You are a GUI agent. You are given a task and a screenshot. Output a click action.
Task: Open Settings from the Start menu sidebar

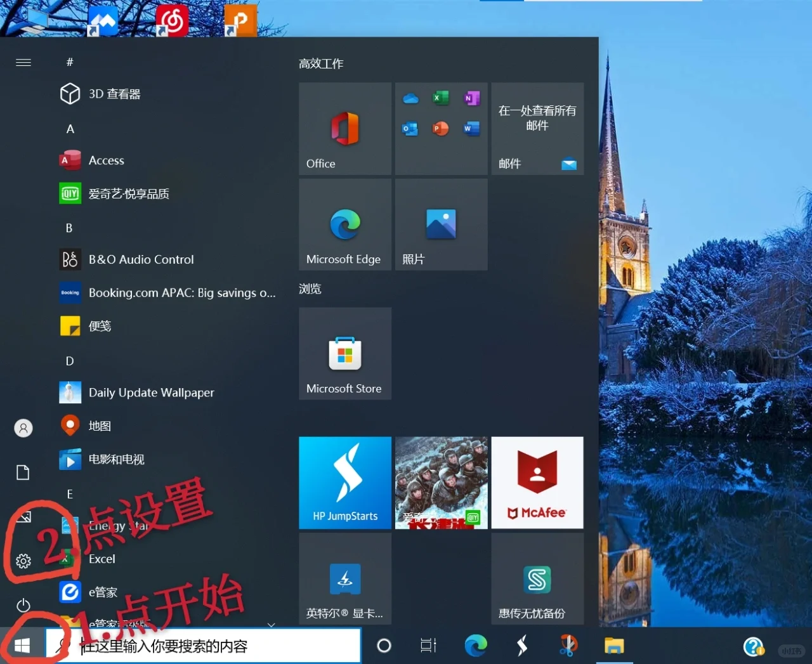coord(23,561)
